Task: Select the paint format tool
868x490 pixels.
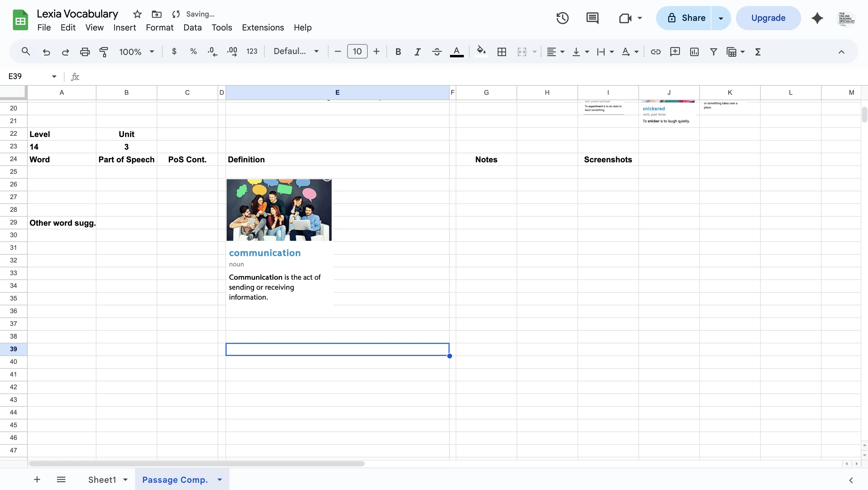Action: 104,52
